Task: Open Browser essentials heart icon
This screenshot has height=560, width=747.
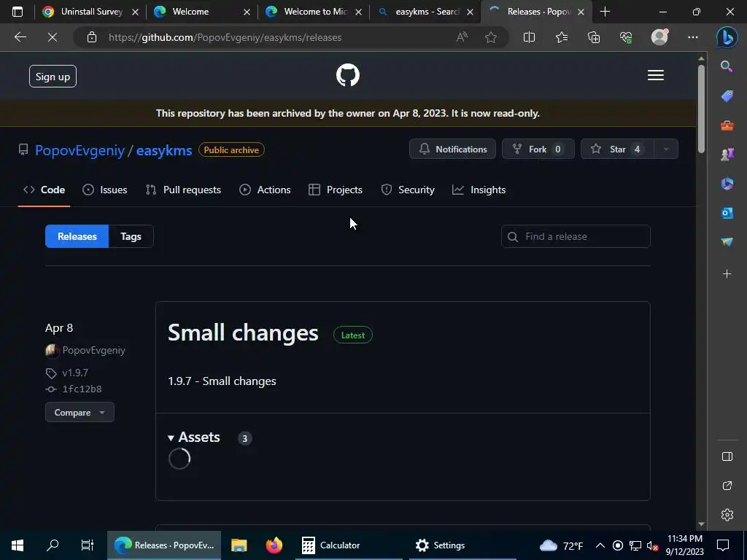Action: (x=626, y=37)
